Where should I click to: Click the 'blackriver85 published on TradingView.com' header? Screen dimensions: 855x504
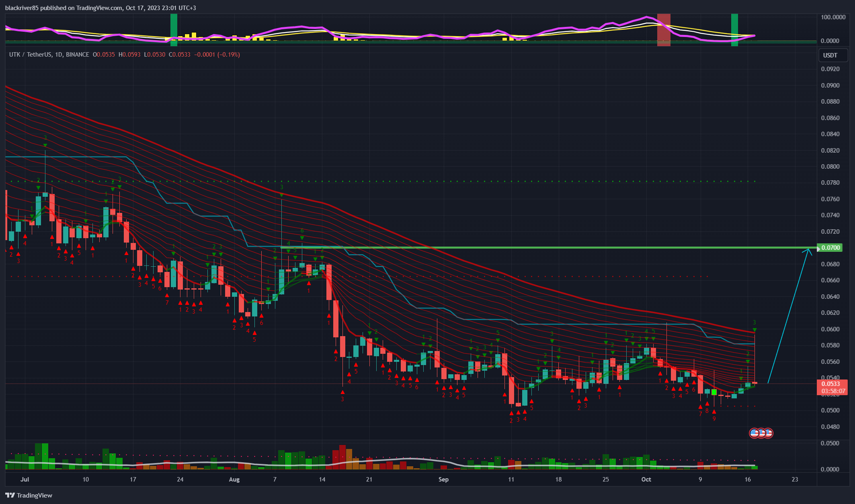tap(64, 8)
